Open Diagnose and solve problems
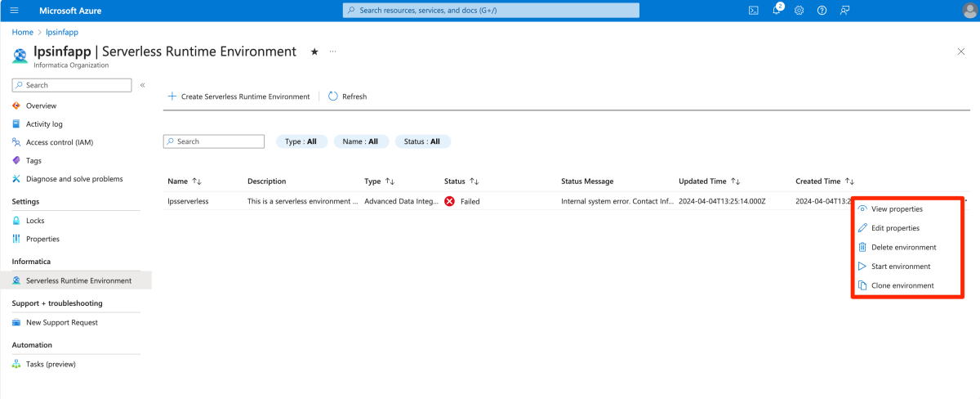The width and height of the screenshot is (980, 399). point(74,178)
